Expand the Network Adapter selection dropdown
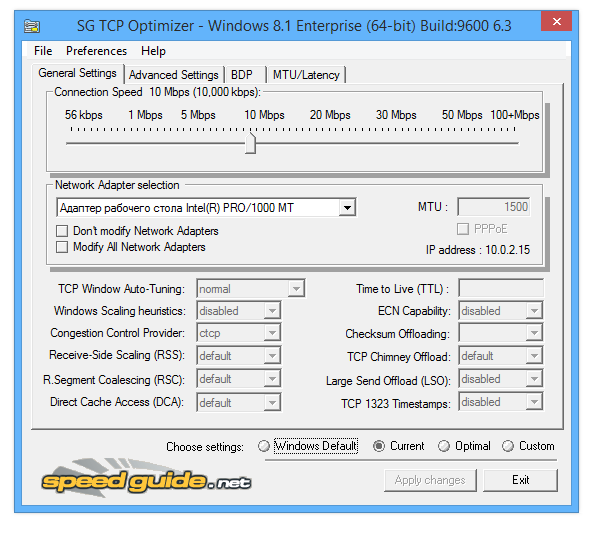Screen dimensions: 595x534 pyautogui.click(x=347, y=208)
